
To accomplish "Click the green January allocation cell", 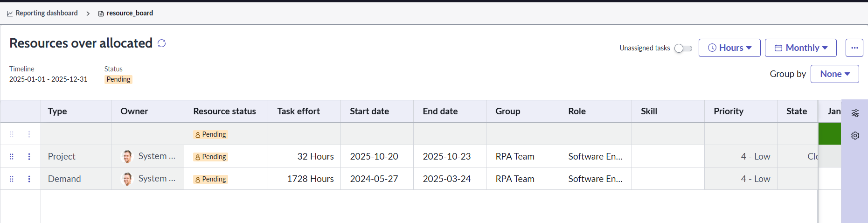I will click(x=829, y=134).
